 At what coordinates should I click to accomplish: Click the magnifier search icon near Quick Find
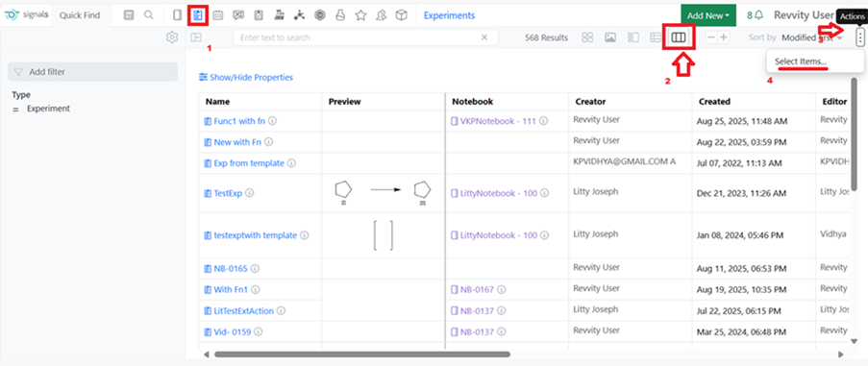(149, 15)
